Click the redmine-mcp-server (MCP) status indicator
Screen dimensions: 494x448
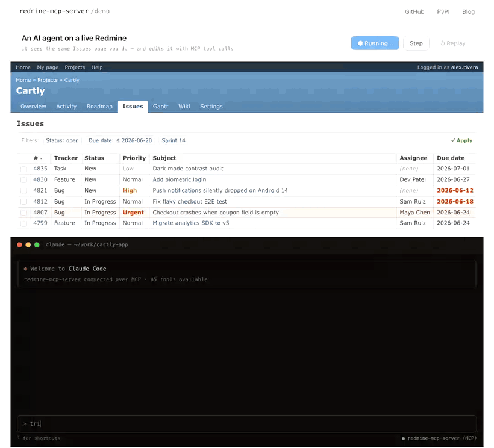pyautogui.click(x=439, y=438)
